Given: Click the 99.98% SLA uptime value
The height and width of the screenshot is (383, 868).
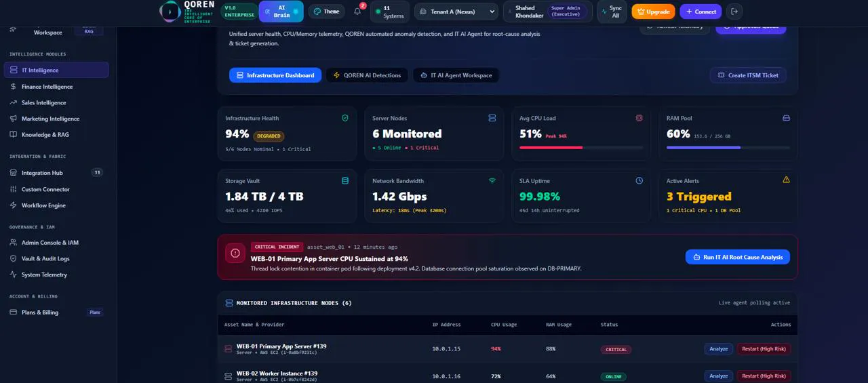Looking at the screenshot, I should (x=540, y=197).
